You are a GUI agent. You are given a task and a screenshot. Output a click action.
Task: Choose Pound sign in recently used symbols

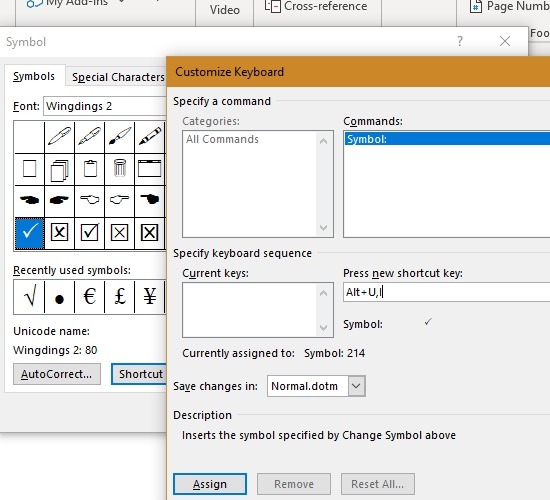click(120, 297)
